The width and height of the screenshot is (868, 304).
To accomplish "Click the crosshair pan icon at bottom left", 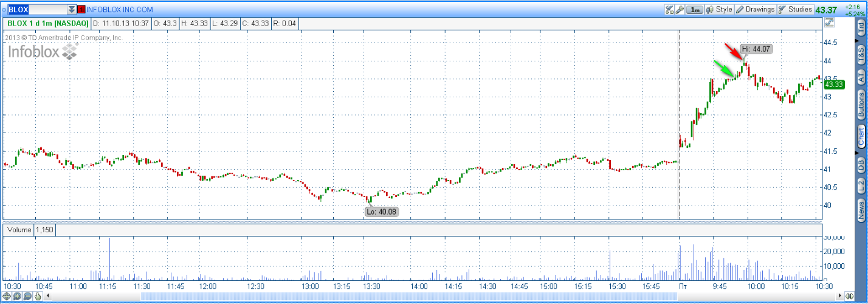I will click(7, 296).
